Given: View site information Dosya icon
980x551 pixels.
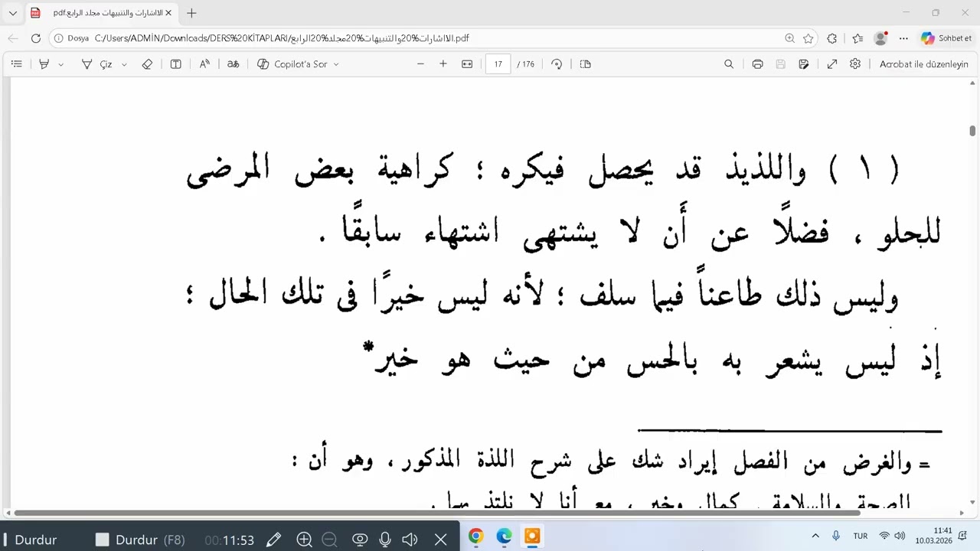Looking at the screenshot, I should (72, 38).
